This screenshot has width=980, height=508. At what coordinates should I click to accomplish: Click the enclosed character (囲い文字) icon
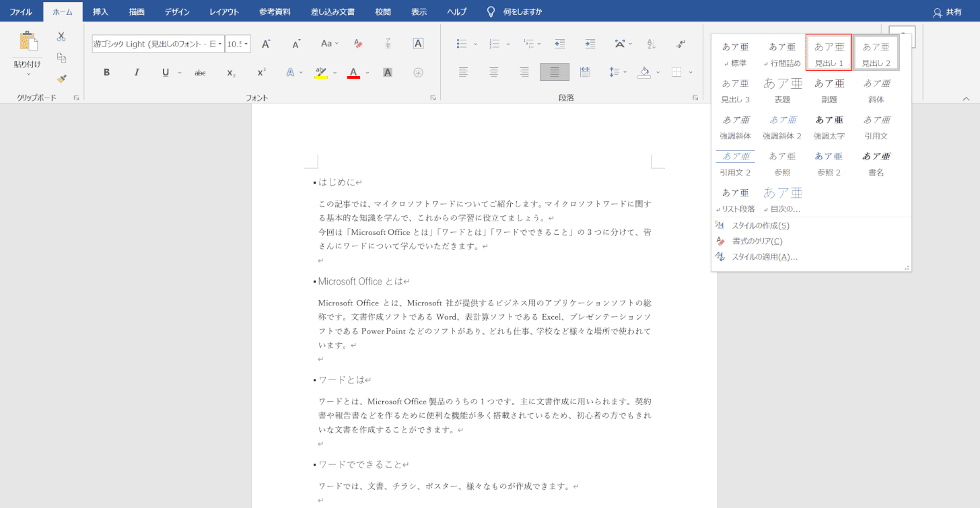point(418,72)
